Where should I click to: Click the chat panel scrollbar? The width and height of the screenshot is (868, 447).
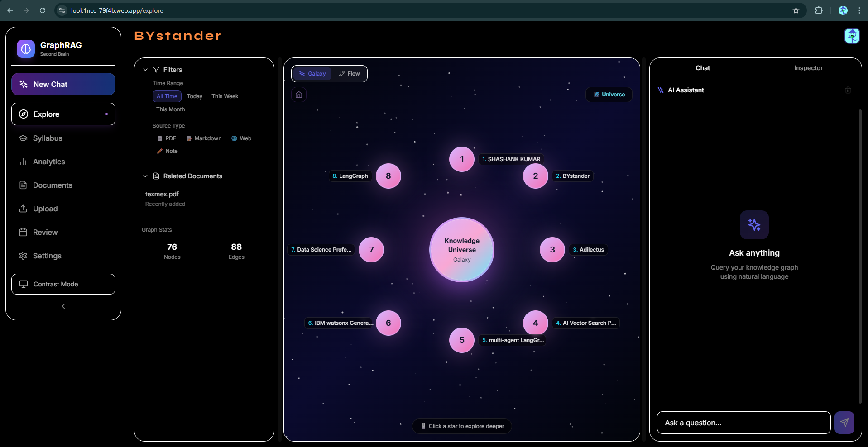point(860,256)
